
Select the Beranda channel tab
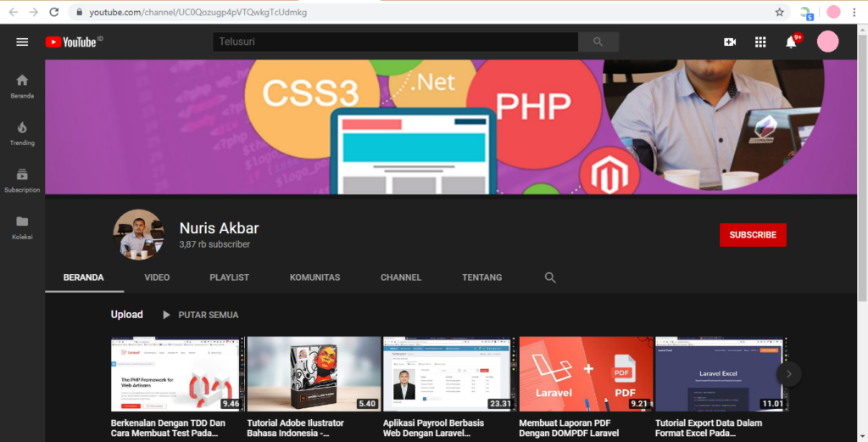pyautogui.click(x=84, y=277)
